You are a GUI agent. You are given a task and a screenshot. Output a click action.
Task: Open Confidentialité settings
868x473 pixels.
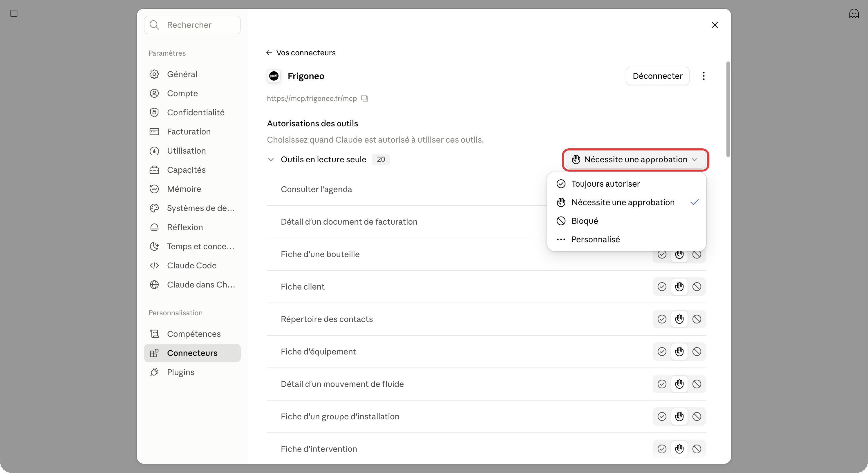(192, 112)
